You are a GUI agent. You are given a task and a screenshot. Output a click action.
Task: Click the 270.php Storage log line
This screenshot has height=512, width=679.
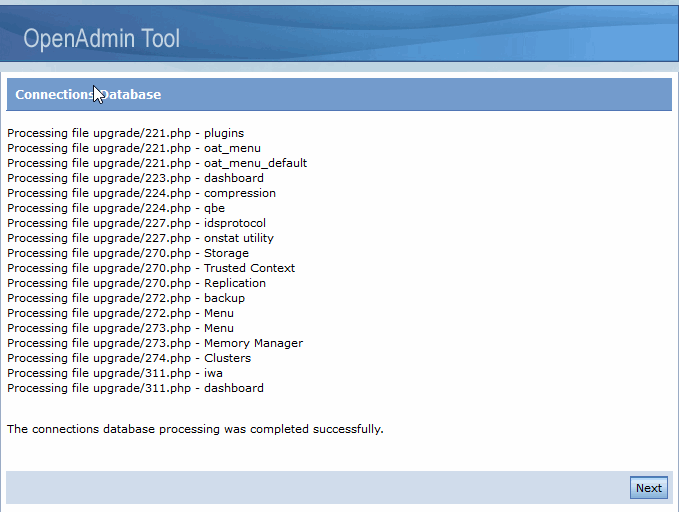click(x=128, y=253)
